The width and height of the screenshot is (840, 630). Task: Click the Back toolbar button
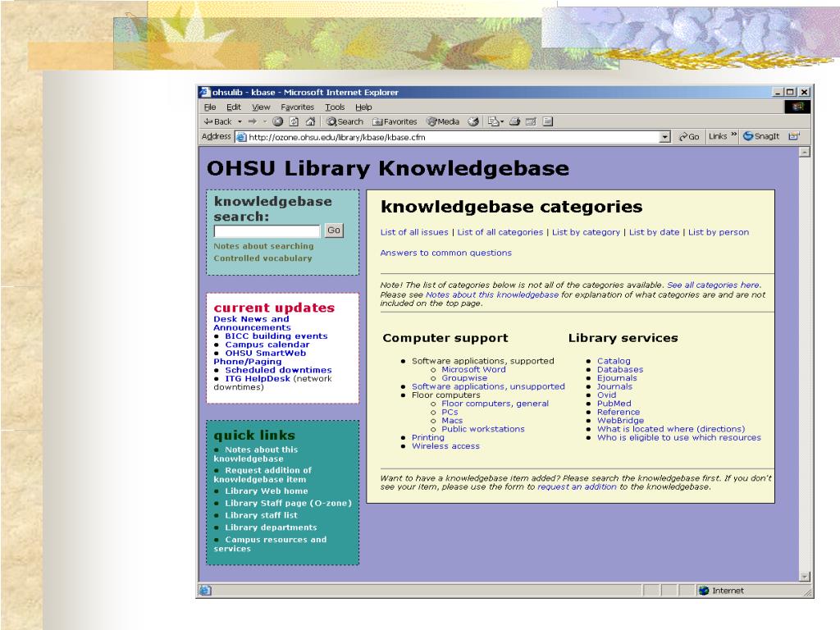[217, 121]
